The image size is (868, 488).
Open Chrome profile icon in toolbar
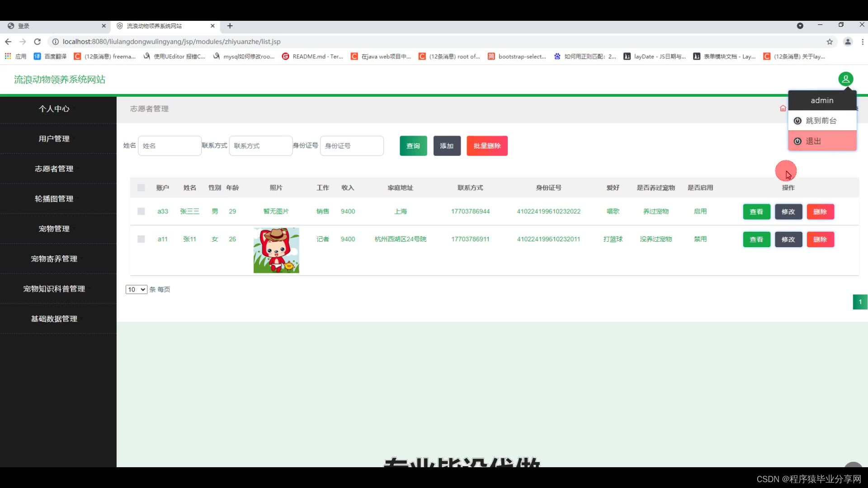tap(848, 42)
